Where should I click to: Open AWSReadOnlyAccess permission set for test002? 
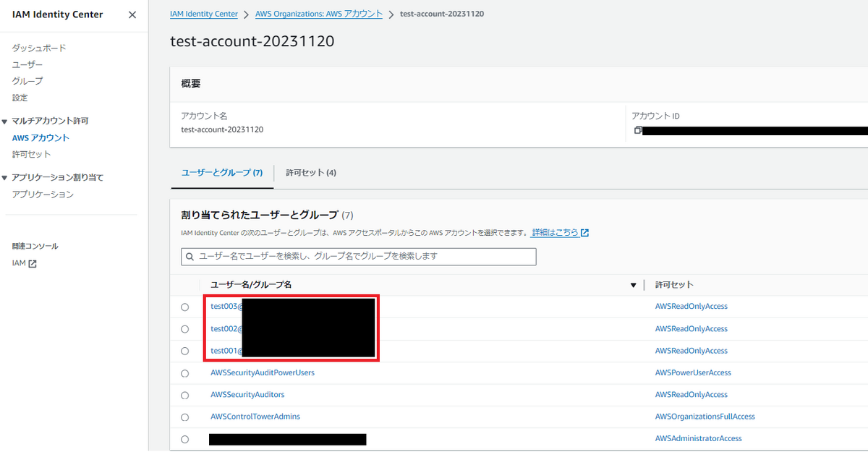(692, 329)
